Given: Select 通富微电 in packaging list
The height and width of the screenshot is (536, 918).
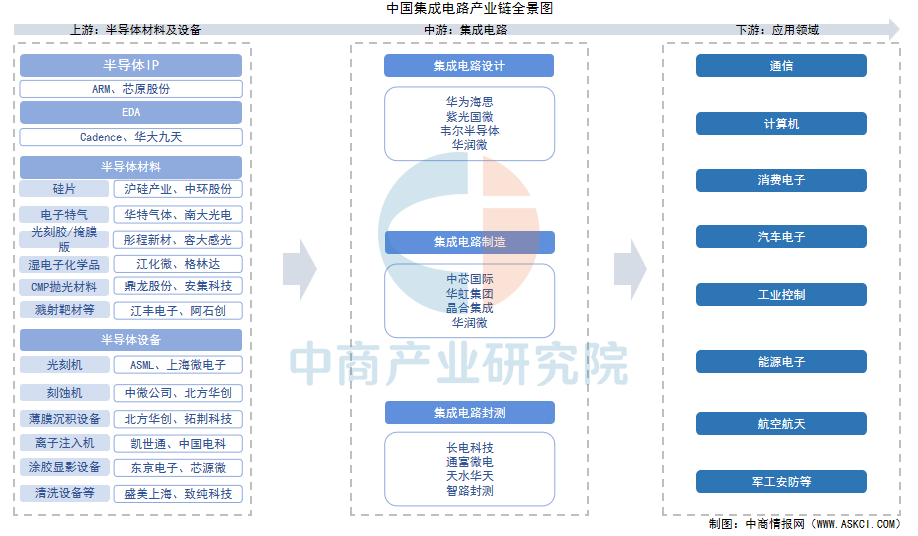Looking at the screenshot, I should [x=470, y=462].
